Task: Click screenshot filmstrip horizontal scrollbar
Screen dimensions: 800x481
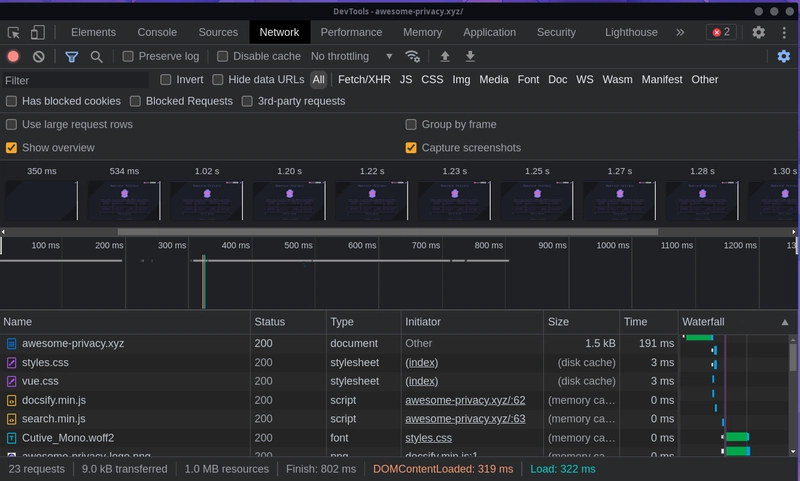Action: [388, 232]
